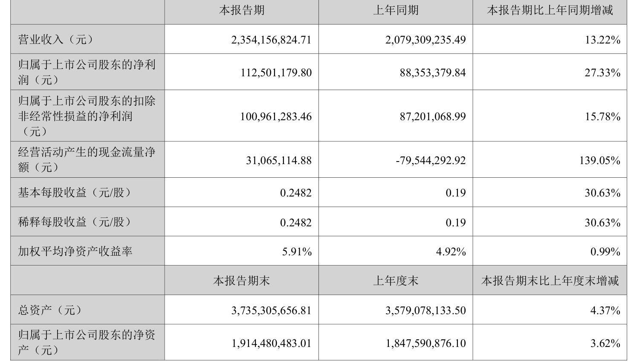Select revenue value 2,354,156,824.71
Image resolution: width=631 pixels, height=364 pixels.
coord(271,40)
